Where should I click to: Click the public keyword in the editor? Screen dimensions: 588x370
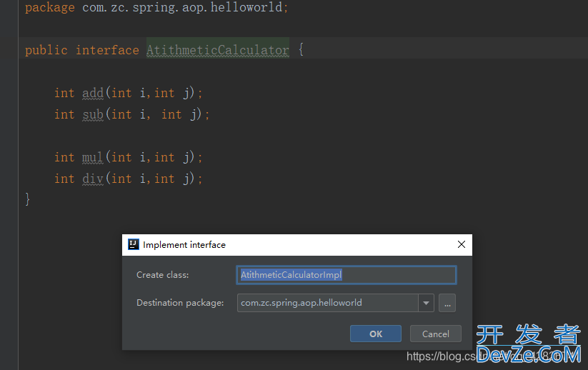click(x=46, y=50)
